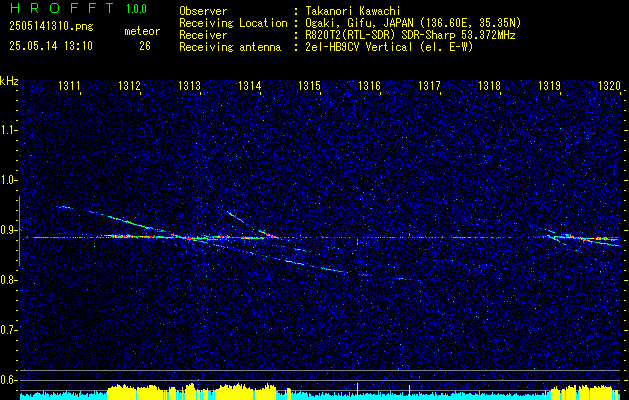Click the time marker 1319
Screen dimensions: 629x400
549,86
